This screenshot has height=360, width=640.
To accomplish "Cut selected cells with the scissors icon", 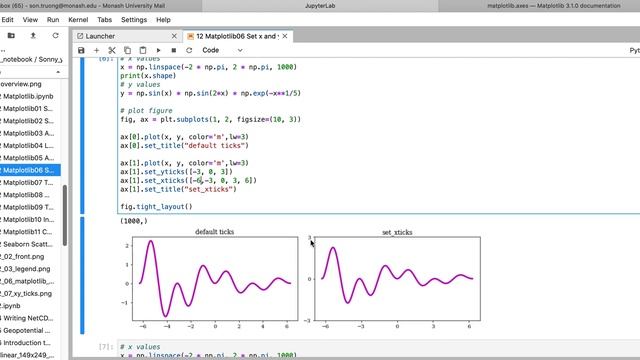I will [x=112, y=50].
